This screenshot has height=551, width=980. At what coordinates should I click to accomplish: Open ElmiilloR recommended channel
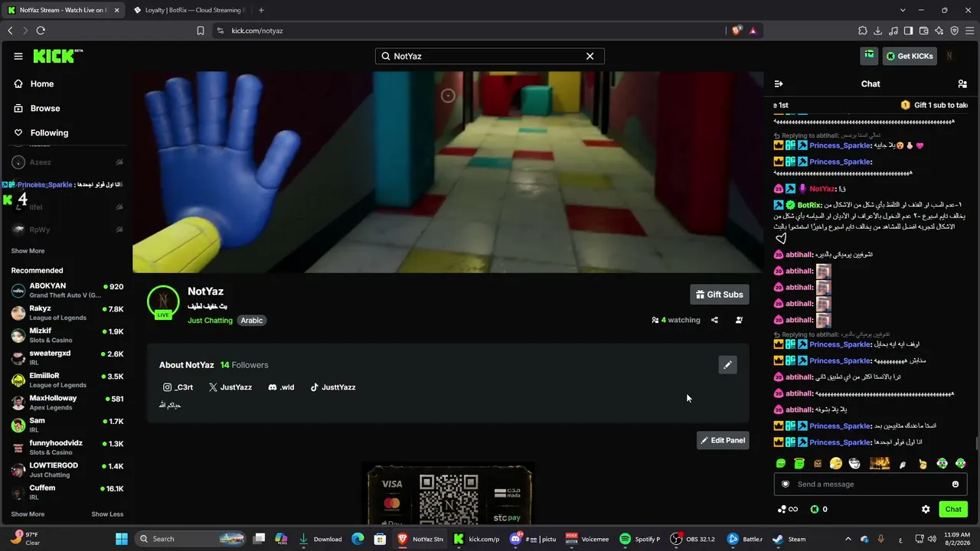[67, 380]
